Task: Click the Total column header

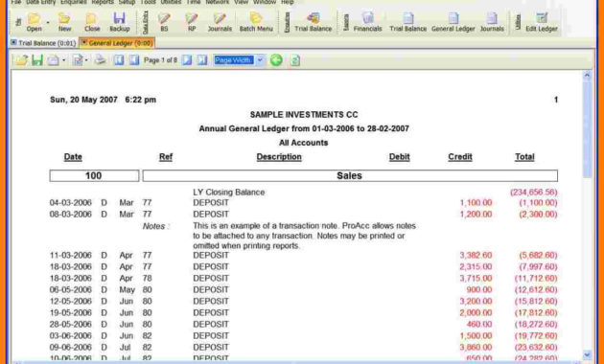Action: click(524, 157)
